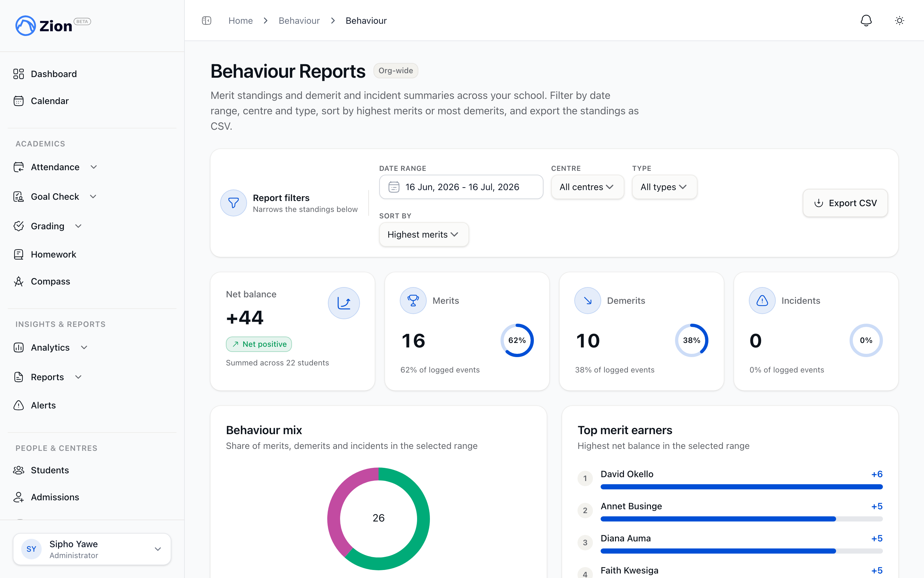Click the Goal Check icon
The height and width of the screenshot is (578, 924).
[x=19, y=197]
